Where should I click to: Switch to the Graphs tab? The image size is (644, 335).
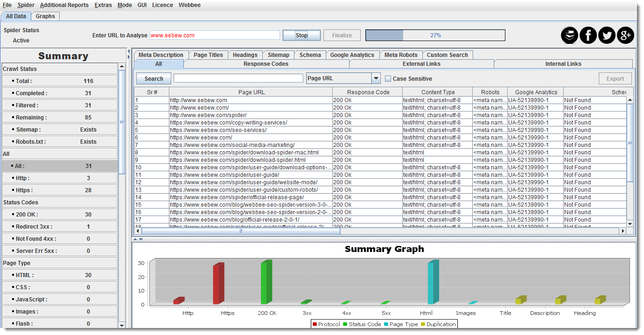45,16
